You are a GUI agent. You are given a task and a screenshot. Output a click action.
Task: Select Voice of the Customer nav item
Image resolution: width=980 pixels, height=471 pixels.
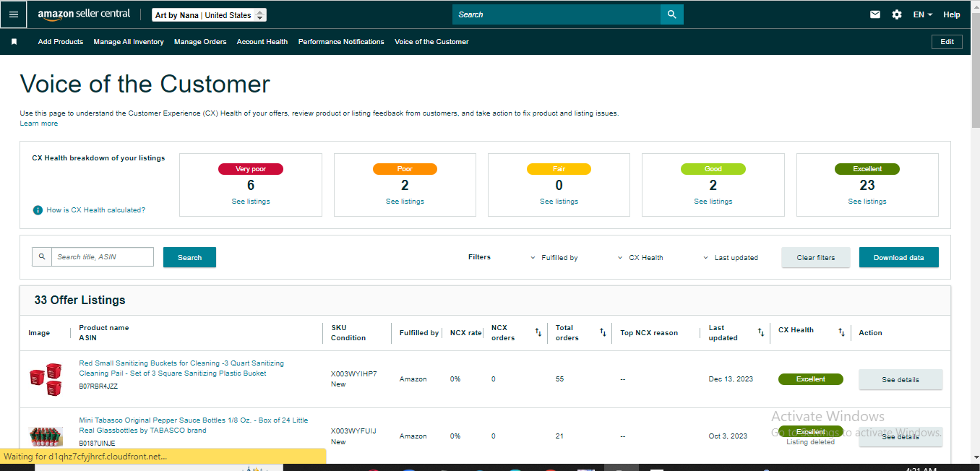click(x=431, y=42)
